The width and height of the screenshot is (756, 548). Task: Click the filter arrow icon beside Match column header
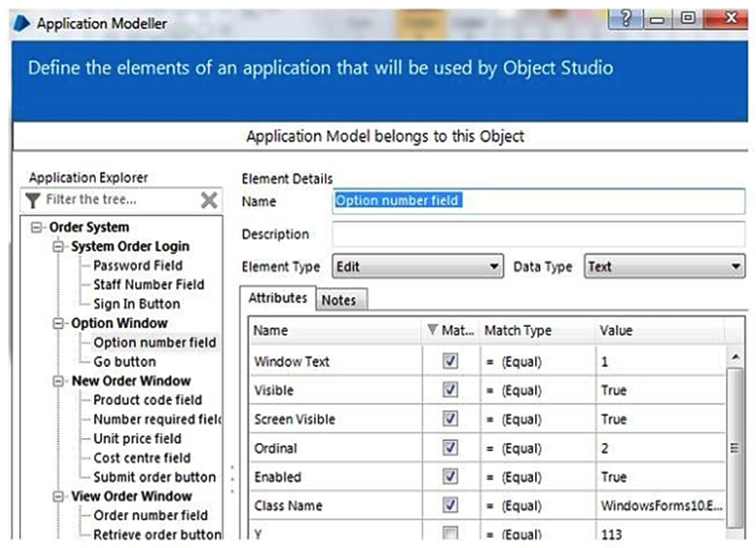pos(432,329)
